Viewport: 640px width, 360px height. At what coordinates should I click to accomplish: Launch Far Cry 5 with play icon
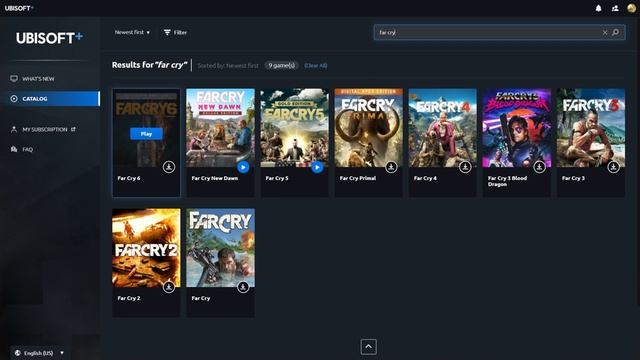(317, 167)
